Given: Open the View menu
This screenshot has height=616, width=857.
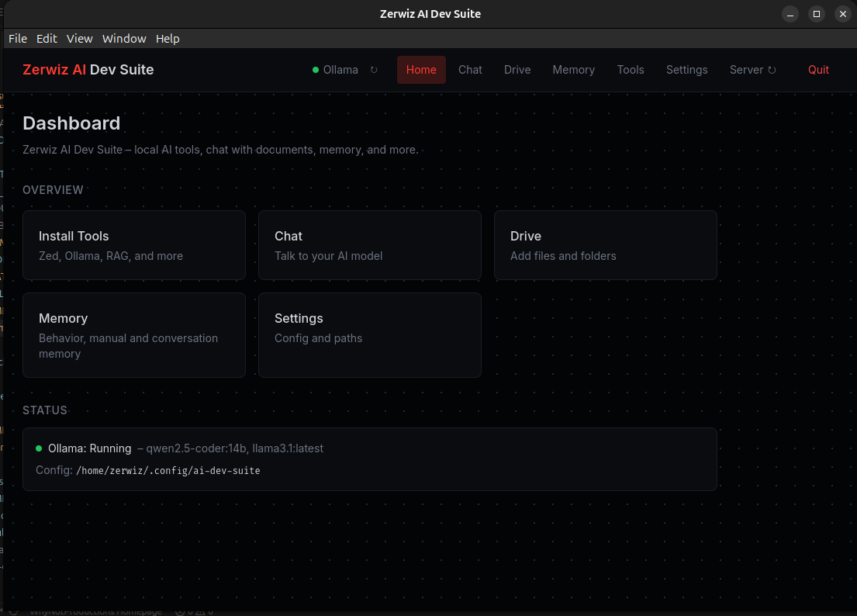Looking at the screenshot, I should 79,38.
